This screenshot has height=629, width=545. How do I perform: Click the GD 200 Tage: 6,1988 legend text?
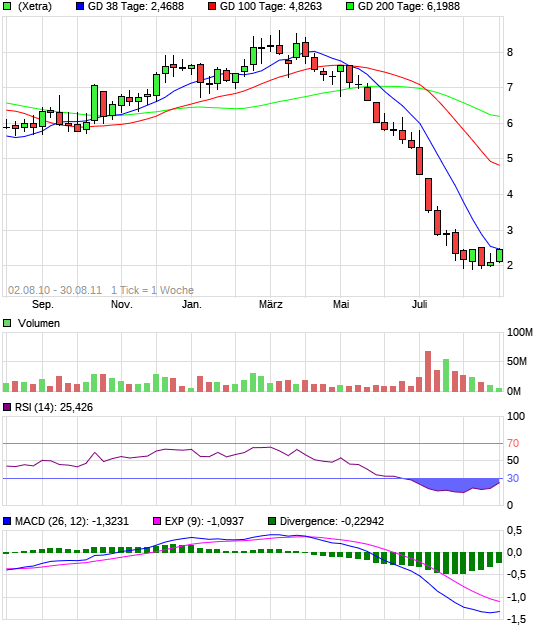point(409,6)
